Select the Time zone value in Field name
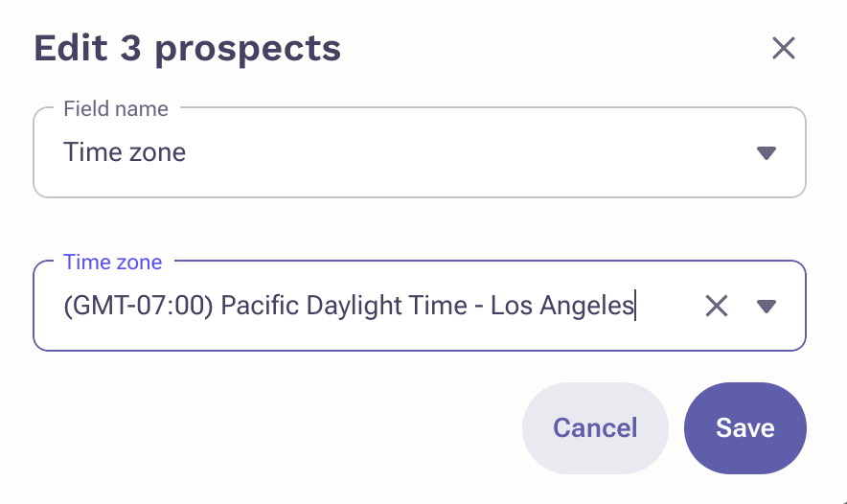This screenshot has width=847, height=504. (125, 152)
